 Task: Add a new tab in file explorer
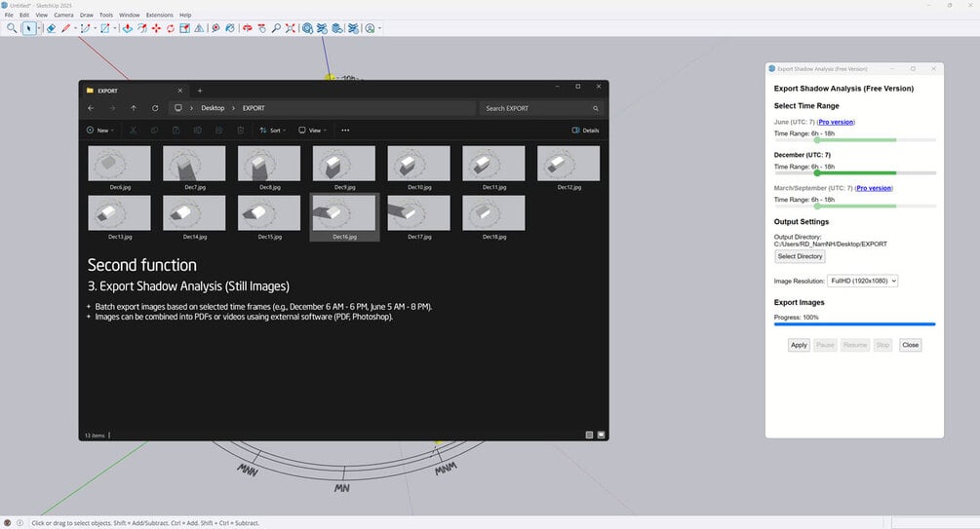pyautogui.click(x=200, y=91)
